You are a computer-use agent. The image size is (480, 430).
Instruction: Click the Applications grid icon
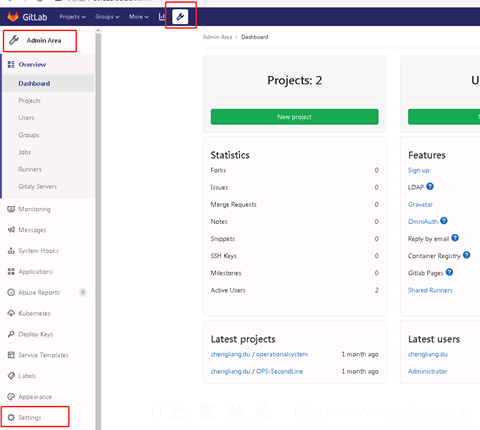(x=11, y=271)
